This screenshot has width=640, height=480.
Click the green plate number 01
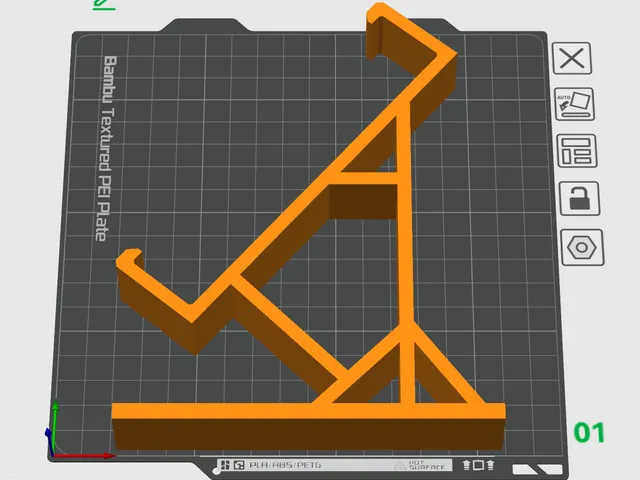click(589, 433)
